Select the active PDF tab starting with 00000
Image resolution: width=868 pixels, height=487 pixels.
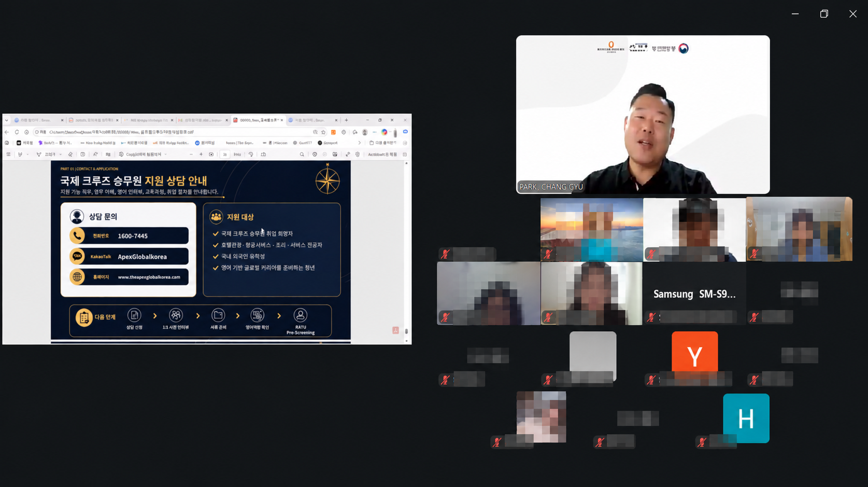258,120
